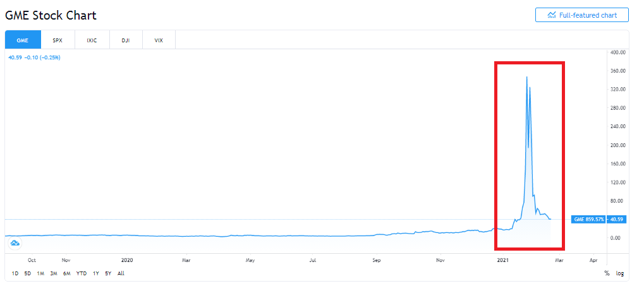Choose the 3M time range

coord(53,273)
